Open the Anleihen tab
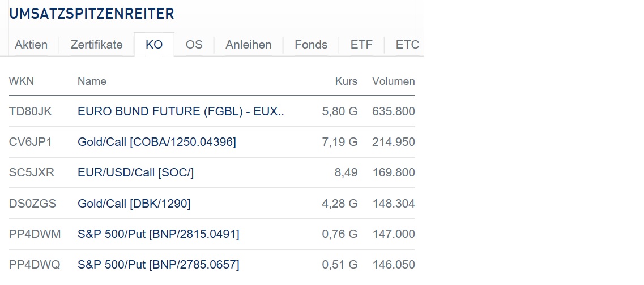The image size is (644, 285). pos(248,45)
